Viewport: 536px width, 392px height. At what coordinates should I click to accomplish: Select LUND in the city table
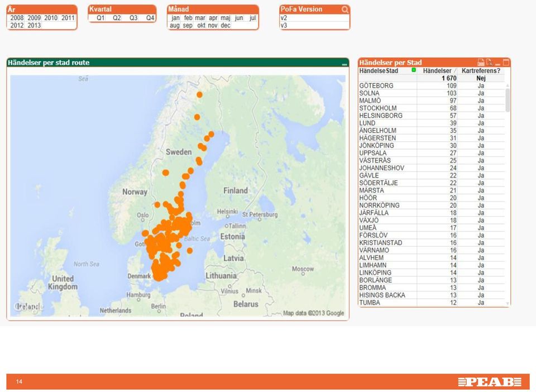[x=367, y=123]
